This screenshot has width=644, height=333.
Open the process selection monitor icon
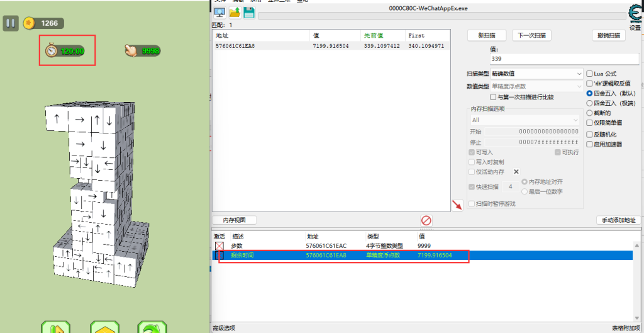[x=219, y=13]
